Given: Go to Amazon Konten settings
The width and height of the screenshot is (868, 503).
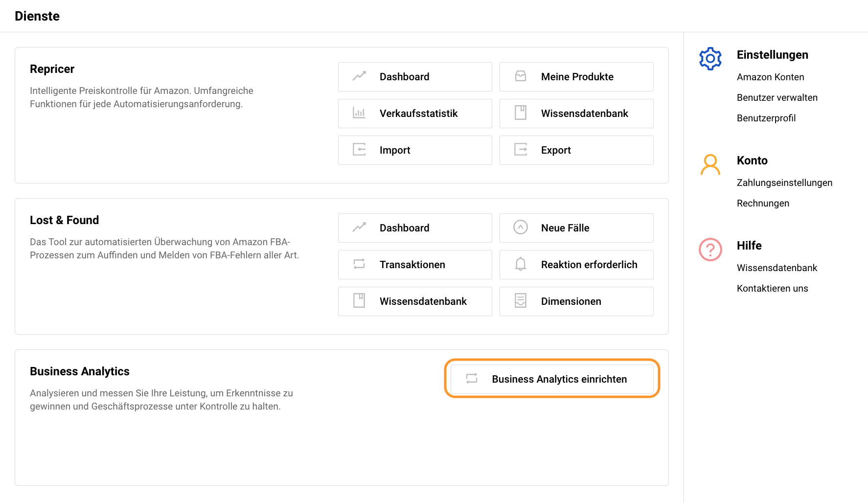Looking at the screenshot, I should (770, 77).
